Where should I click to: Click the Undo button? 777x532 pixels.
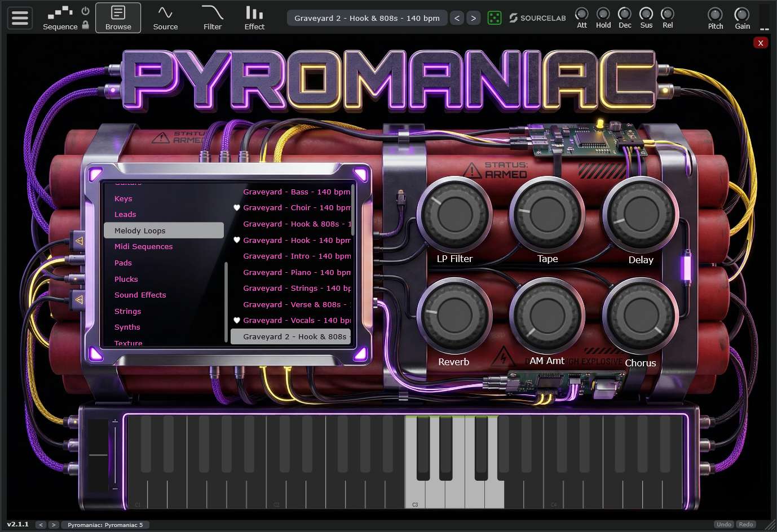(x=724, y=524)
